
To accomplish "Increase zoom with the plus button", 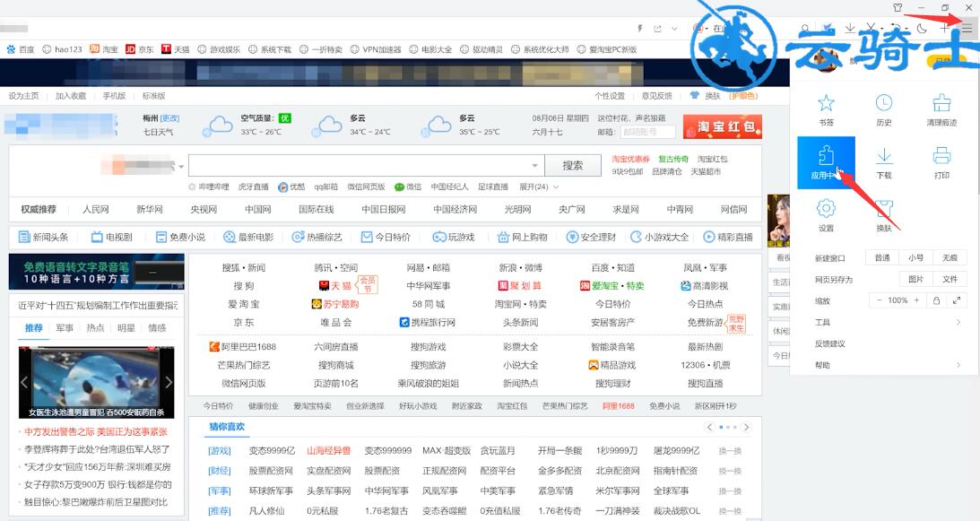I will [917, 300].
